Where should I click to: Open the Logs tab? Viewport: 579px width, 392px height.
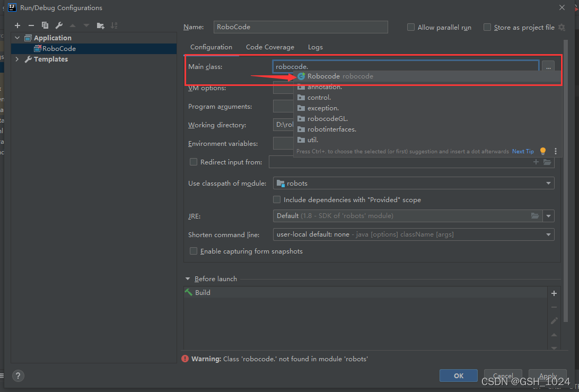(315, 47)
